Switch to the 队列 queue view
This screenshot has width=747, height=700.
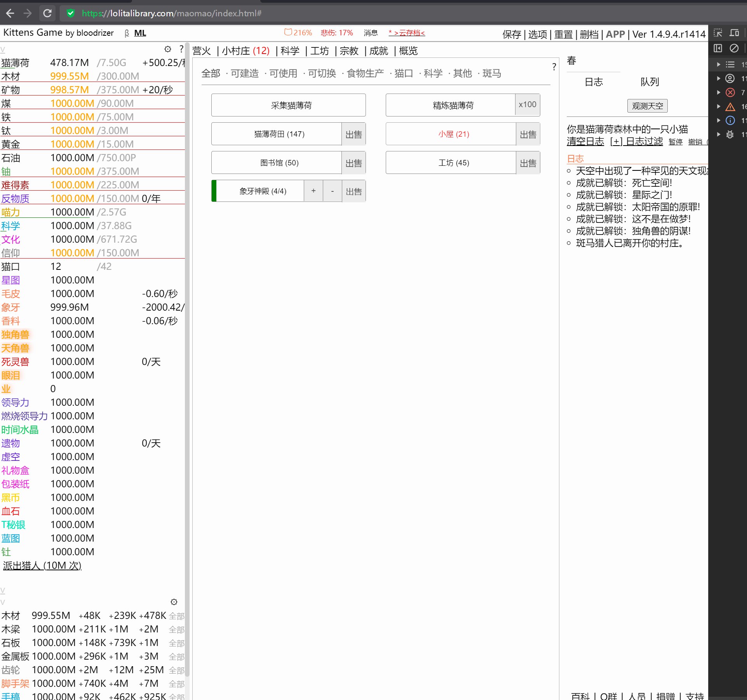(x=649, y=82)
